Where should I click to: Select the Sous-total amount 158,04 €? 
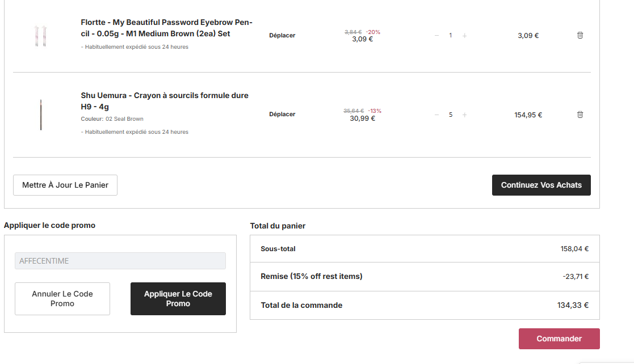(x=574, y=249)
